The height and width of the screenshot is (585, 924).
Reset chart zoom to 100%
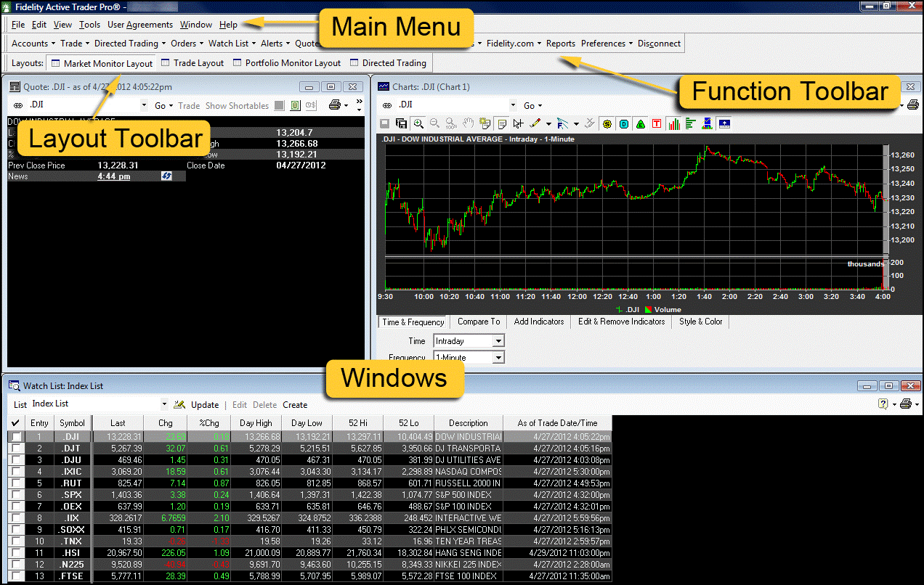click(450, 124)
